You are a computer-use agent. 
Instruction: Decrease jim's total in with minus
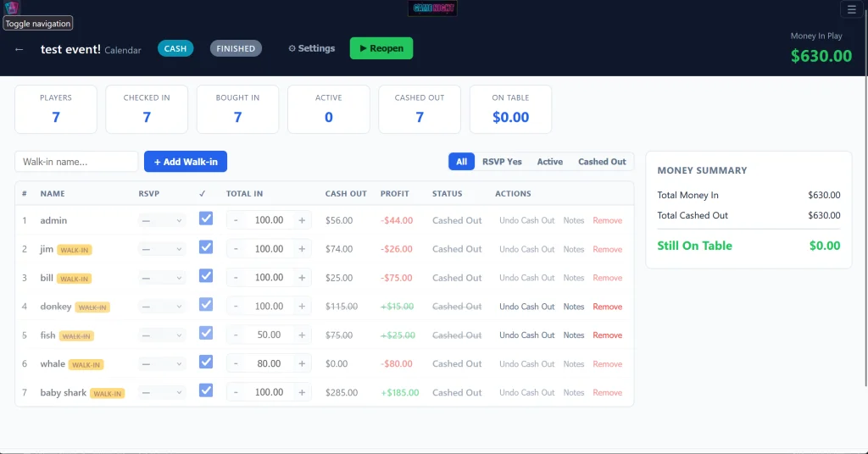tap(236, 249)
